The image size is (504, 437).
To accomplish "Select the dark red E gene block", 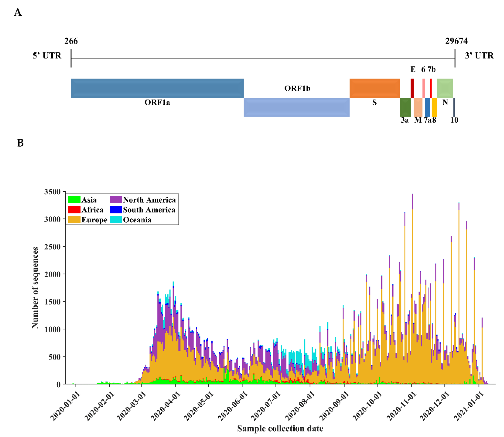I will tap(412, 88).
